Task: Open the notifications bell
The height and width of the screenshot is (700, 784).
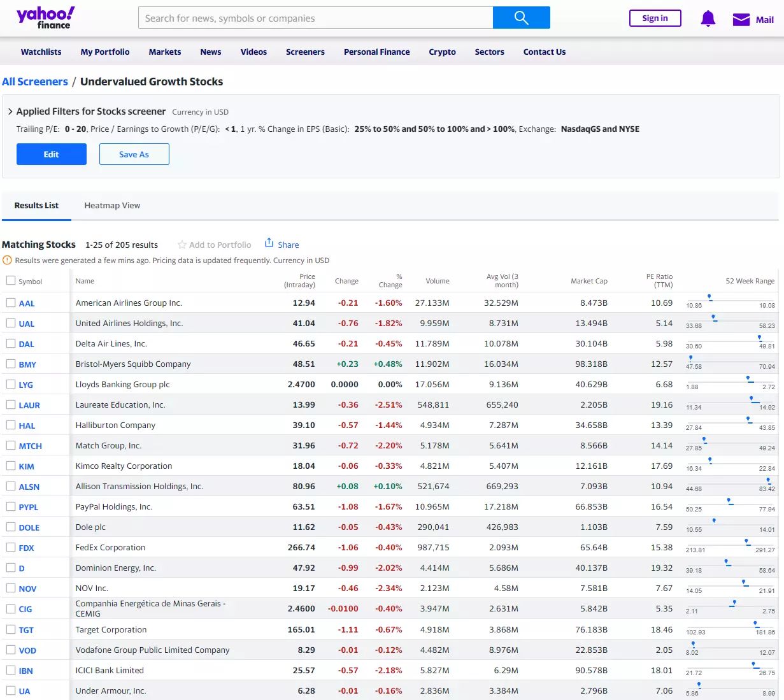Action: click(708, 19)
